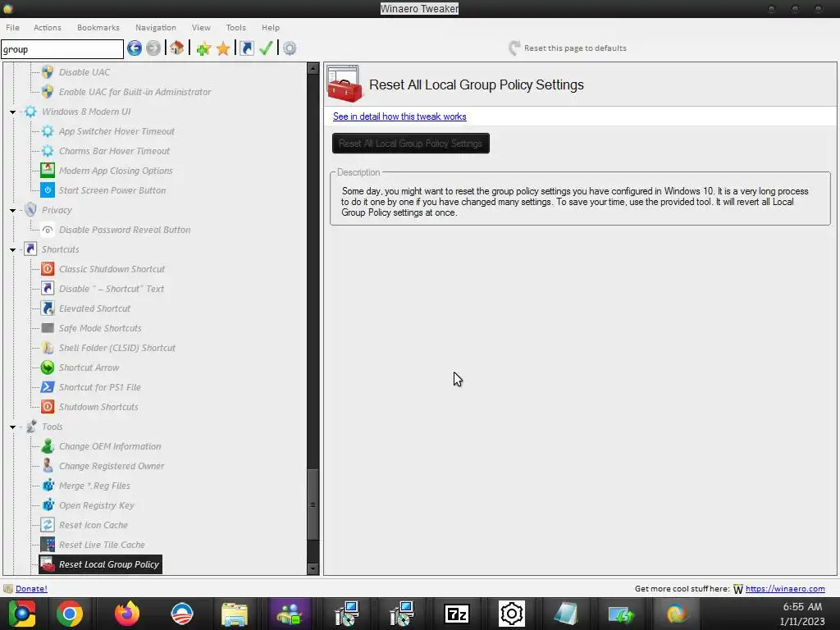This screenshot has width=840, height=630.
Task: Open the Help menu
Action: pyautogui.click(x=271, y=27)
